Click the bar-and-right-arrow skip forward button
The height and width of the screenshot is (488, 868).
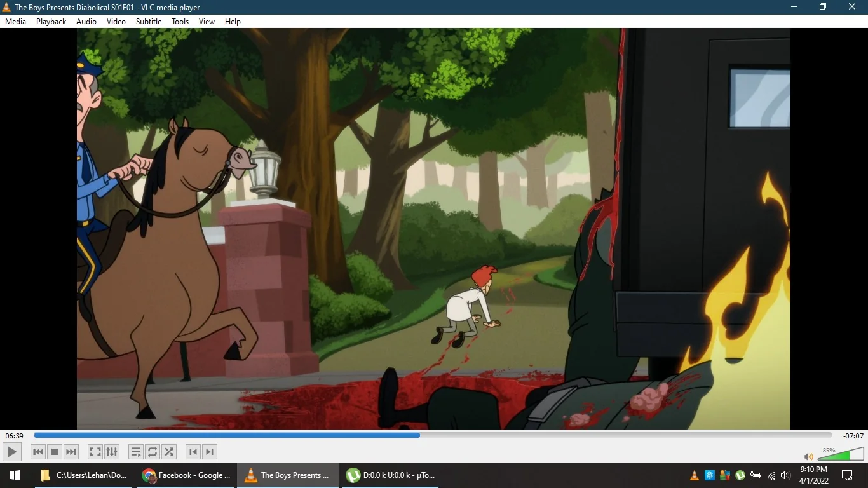click(210, 452)
